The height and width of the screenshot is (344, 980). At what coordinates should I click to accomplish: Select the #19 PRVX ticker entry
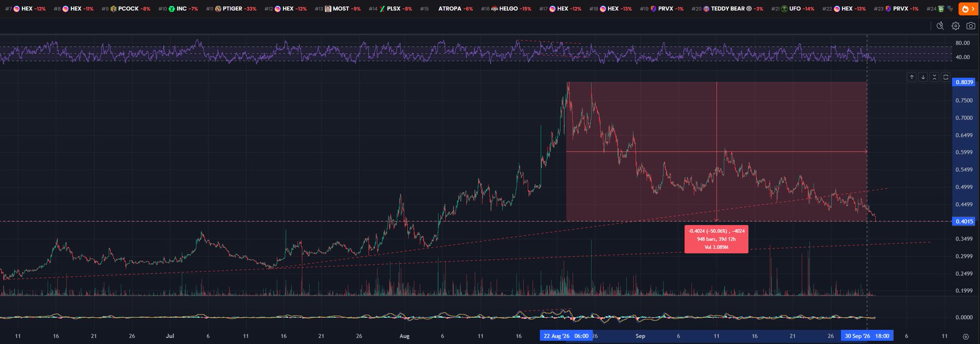tap(662, 9)
